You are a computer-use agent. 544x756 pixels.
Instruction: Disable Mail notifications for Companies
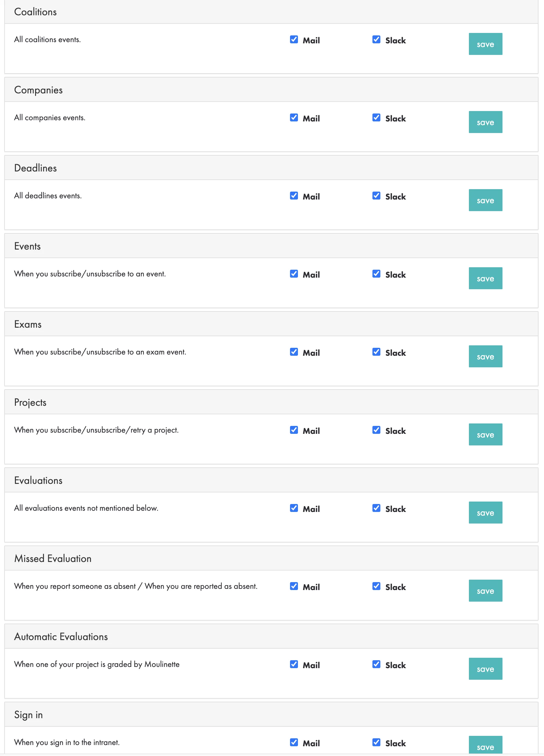click(293, 118)
